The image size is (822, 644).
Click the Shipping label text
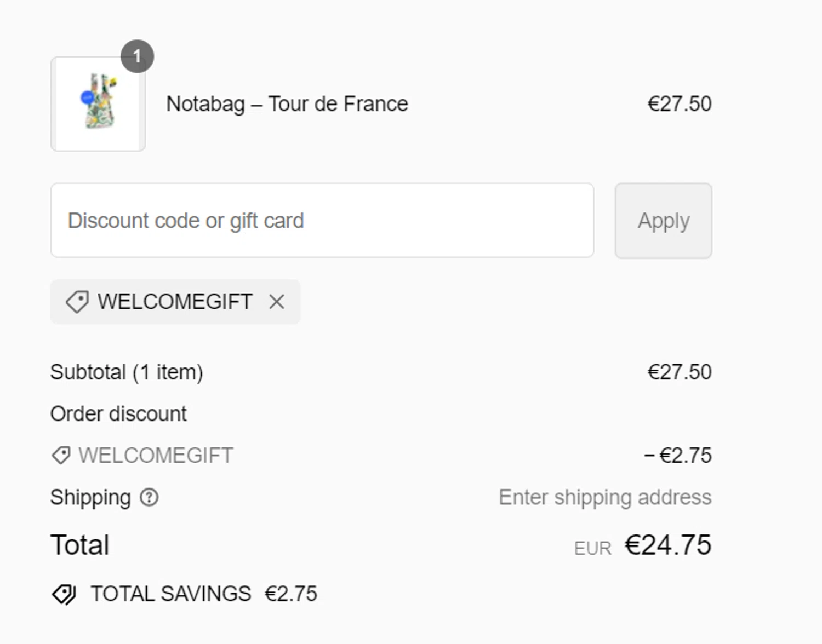[x=90, y=497]
